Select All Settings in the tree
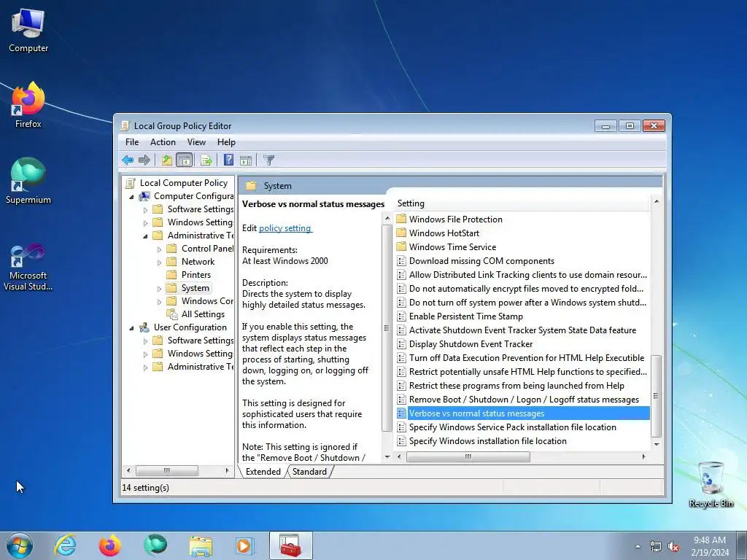Viewport: 747px width, 560px height. pyautogui.click(x=203, y=314)
